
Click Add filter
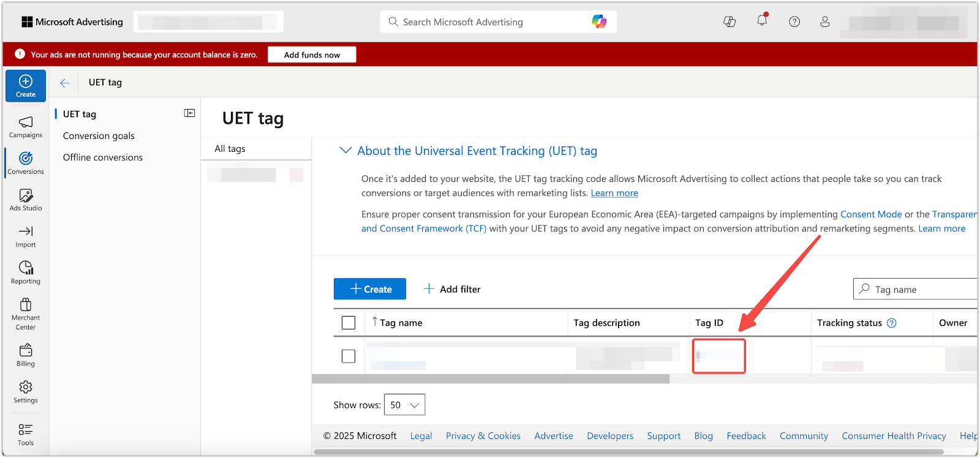point(452,289)
